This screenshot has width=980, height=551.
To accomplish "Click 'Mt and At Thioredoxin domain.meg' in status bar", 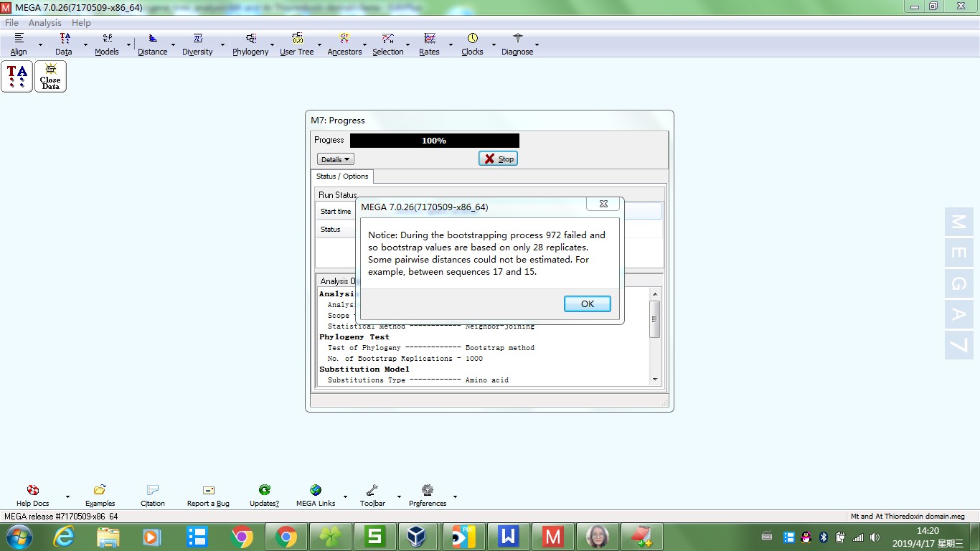I will tap(908, 517).
